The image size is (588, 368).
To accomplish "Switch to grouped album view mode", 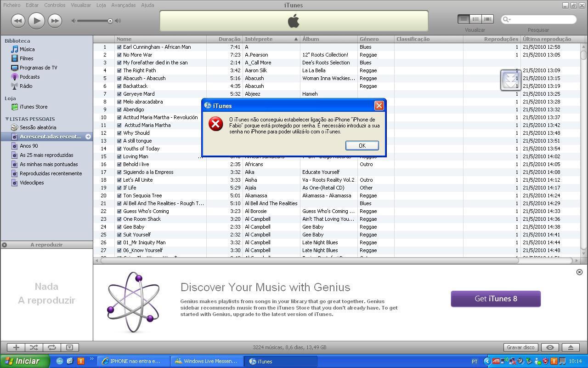I will 475,19.
